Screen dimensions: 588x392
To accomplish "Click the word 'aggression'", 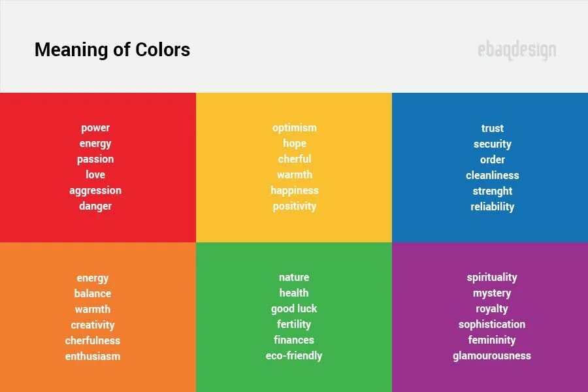I will 95,191.
